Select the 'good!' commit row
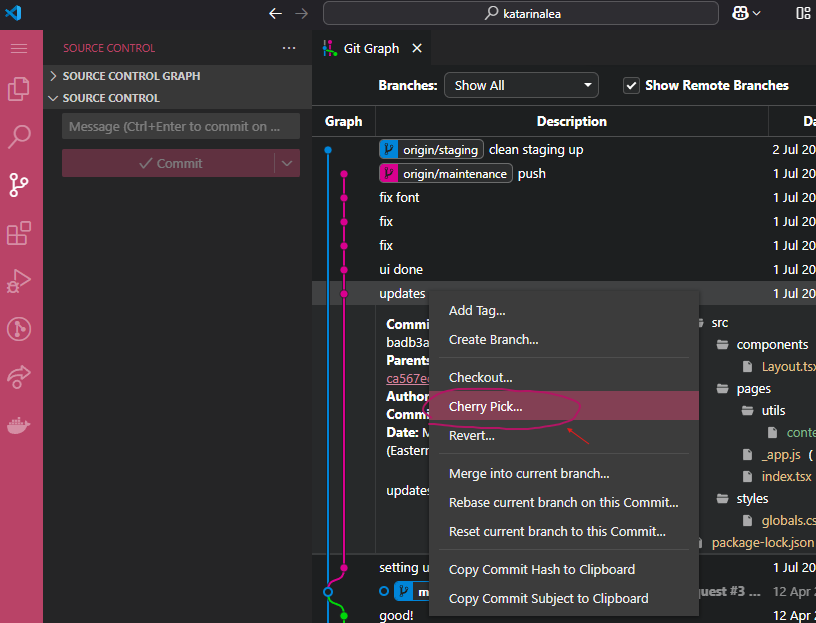The image size is (816, 623). point(397,615)
